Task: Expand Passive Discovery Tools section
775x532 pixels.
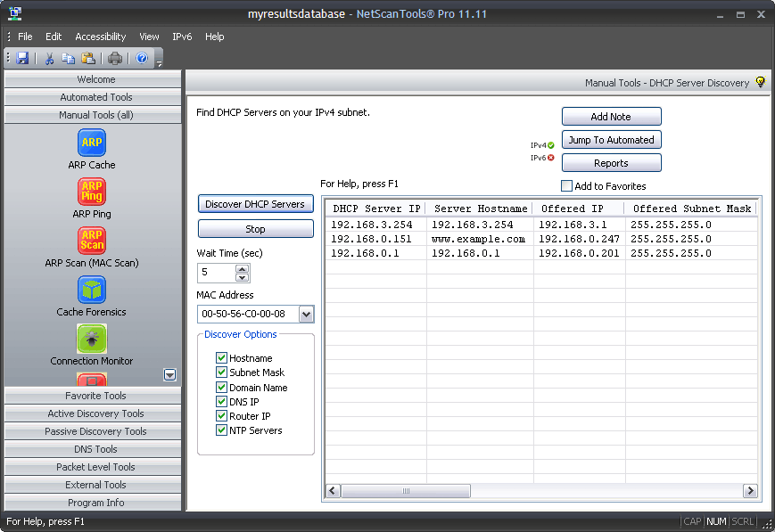Action: point(93,431)
